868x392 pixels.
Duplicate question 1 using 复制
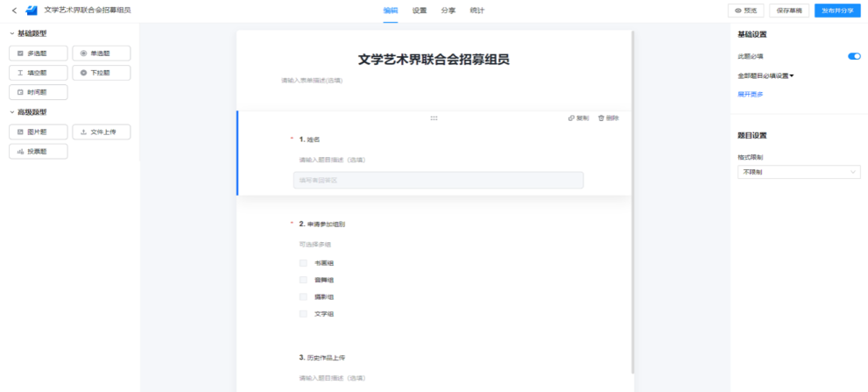pyautogui.click(x=578, y=118)
